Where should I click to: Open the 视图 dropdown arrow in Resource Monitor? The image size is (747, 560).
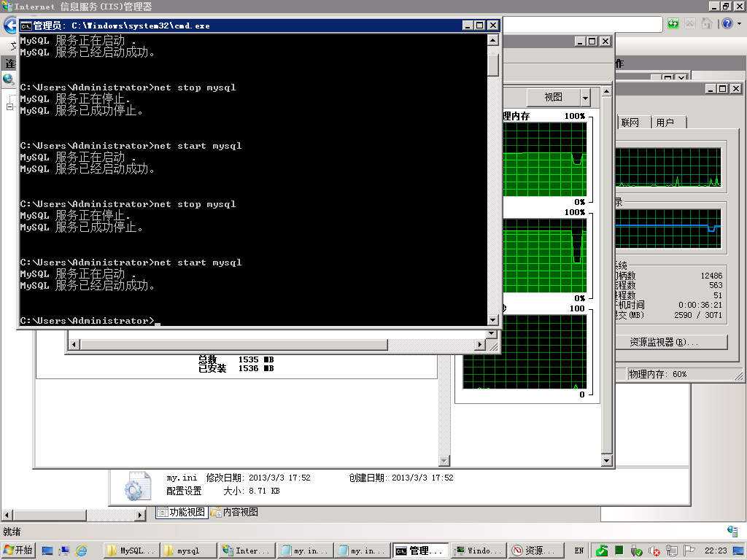coord(586,98)
